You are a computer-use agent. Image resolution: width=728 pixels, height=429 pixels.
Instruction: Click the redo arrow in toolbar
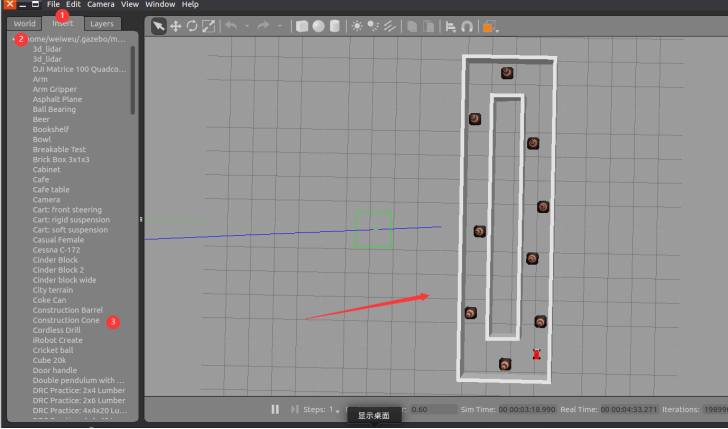coord(263,26)
